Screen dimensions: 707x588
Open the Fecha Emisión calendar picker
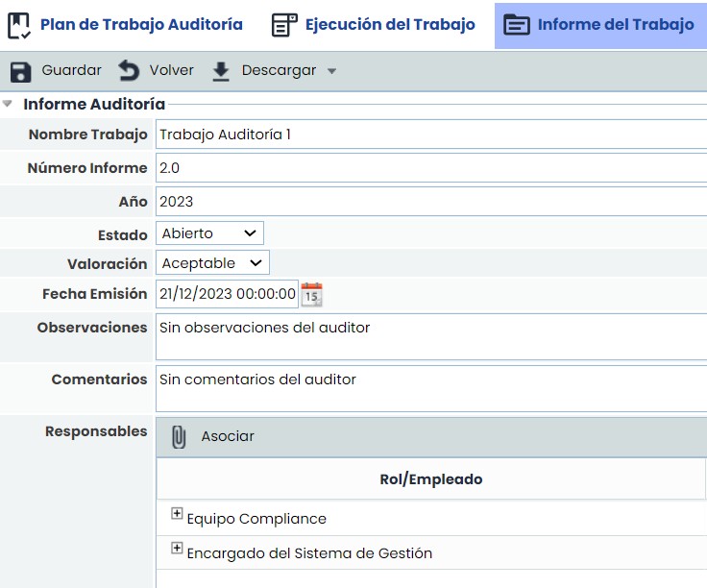312,294
